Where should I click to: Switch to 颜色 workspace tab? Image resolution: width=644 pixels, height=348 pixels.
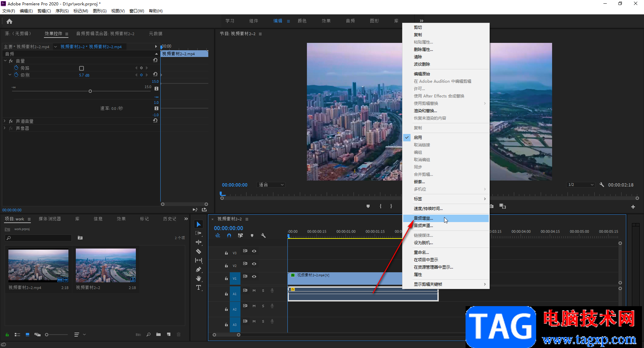click(302, 21)
